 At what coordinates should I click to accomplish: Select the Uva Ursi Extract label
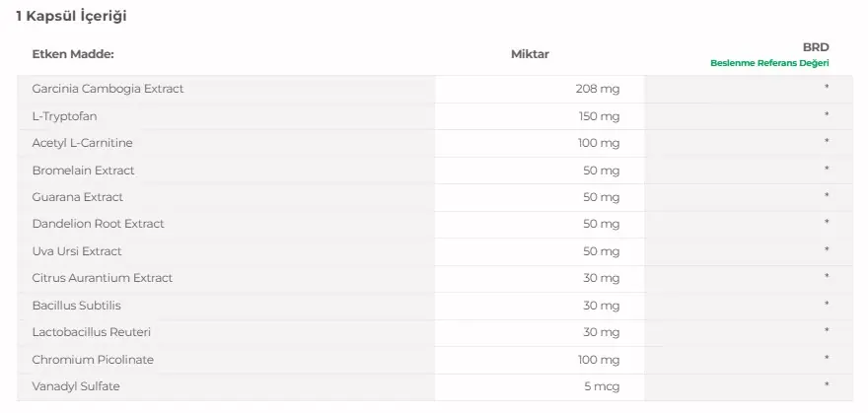[x=77, y=251]
